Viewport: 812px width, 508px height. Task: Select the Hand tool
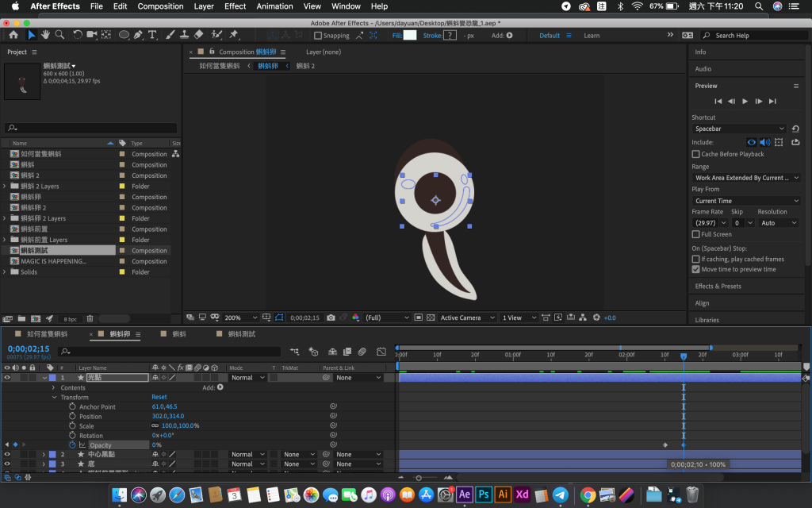[x=46, y=35]
